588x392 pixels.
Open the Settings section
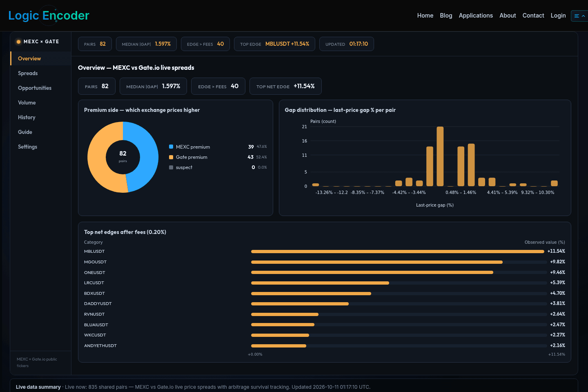[40, 147]
